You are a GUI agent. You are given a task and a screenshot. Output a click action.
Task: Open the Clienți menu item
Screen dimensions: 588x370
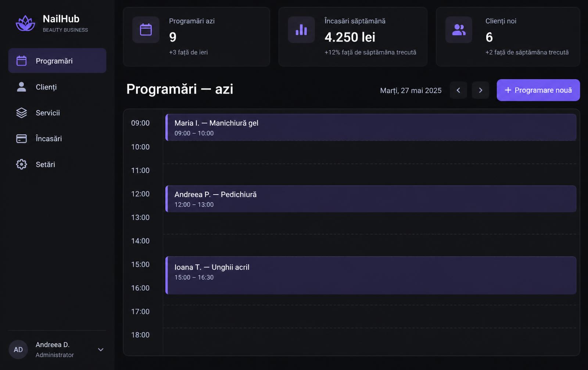coord(57,87)
